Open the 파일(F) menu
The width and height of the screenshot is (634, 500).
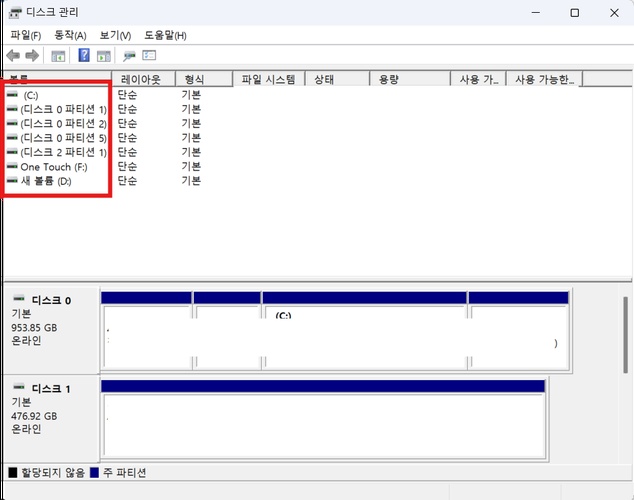pos(26,36)
